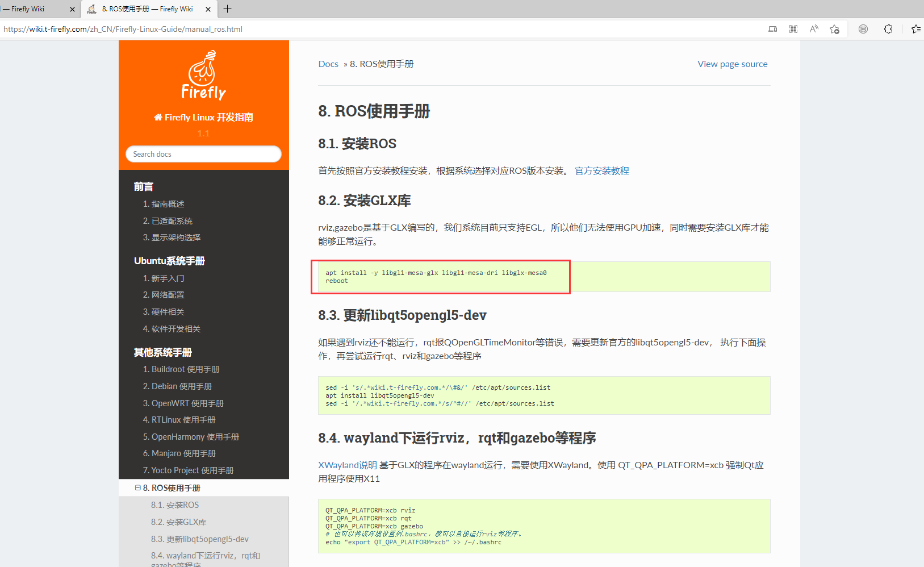Open the split screen tool
The height and width of the screenshot is (567, 924).
click(x=793, y=28)
